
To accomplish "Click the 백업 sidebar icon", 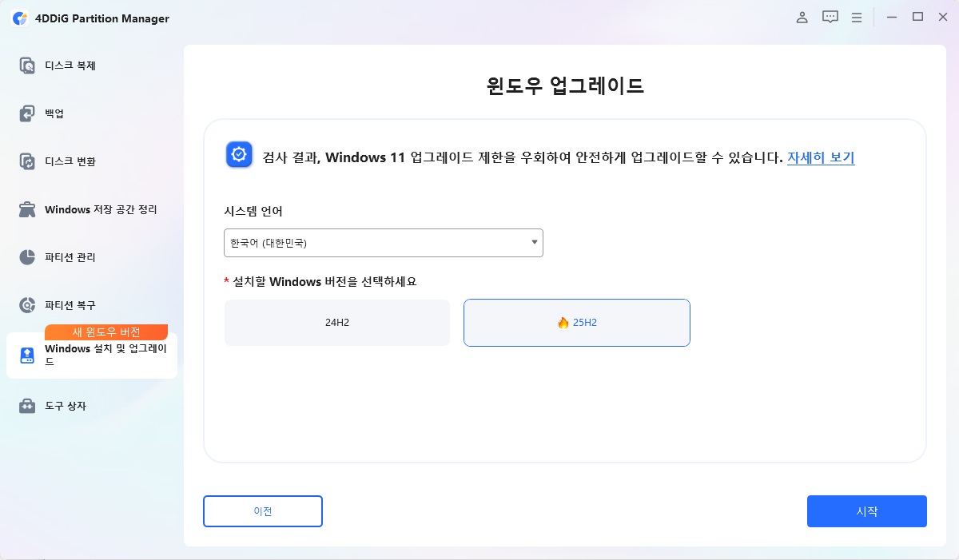I will [x=27, y=113].
